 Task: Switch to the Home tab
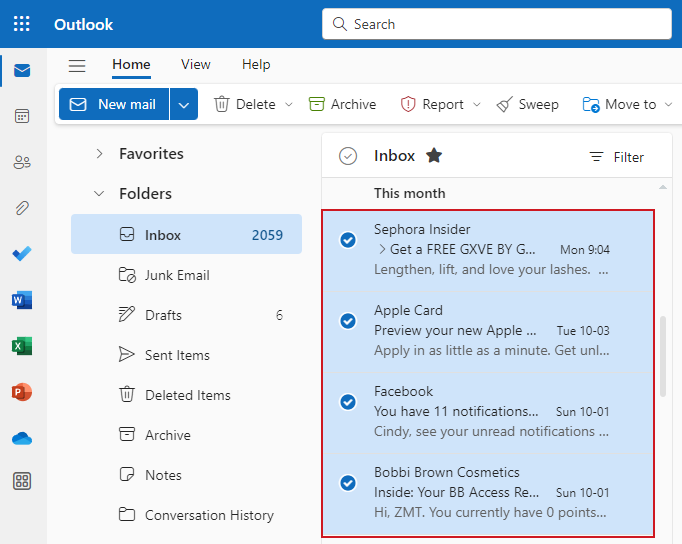(131, 65)
